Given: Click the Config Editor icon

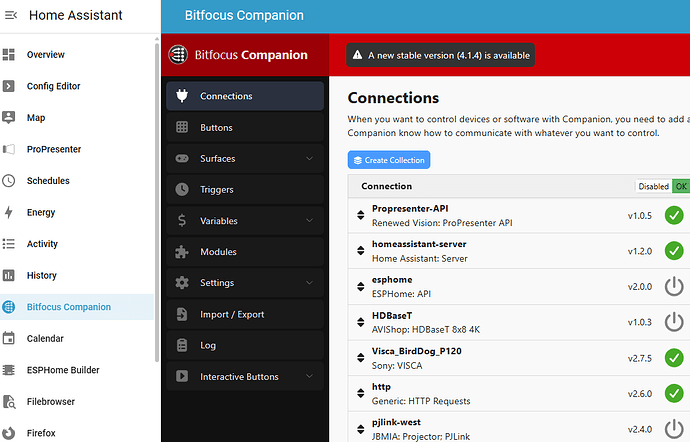Looking at the screenshot, I should [9, 86].
